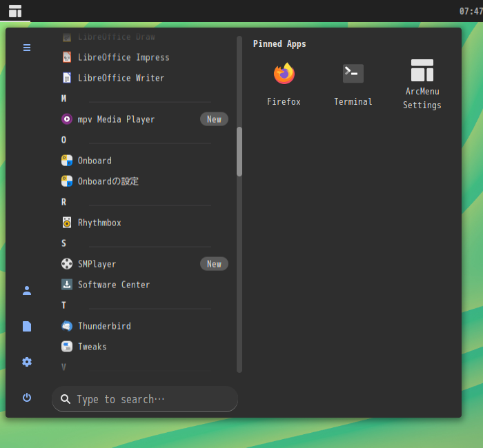Open the user account sidebar icon

point(27,290)
